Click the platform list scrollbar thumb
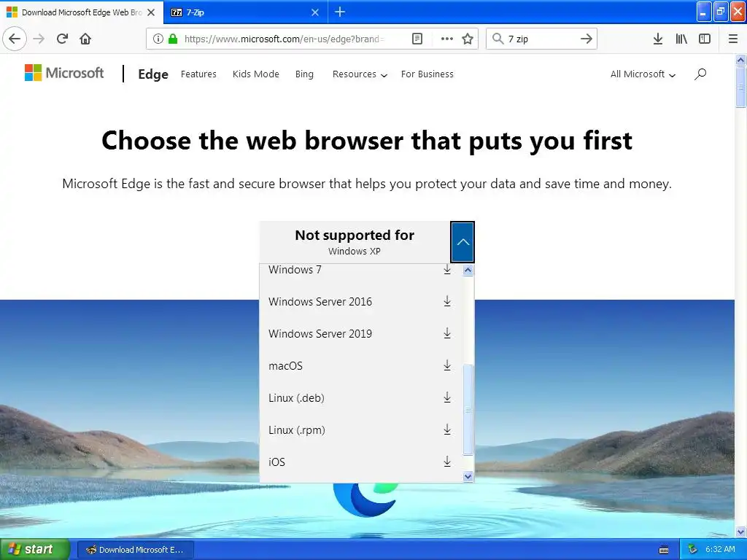747x560 pixels. coord(468,410)
